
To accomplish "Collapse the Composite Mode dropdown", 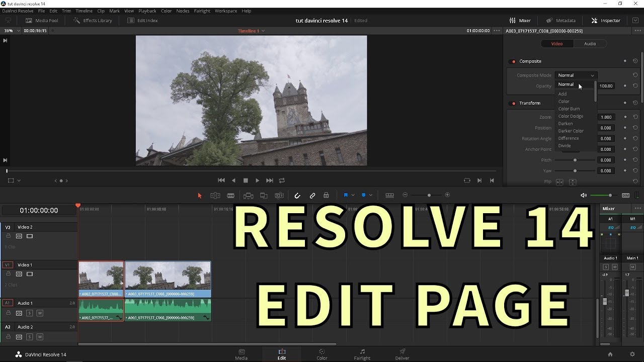I will pyautogui.click(x=576, y=75).
